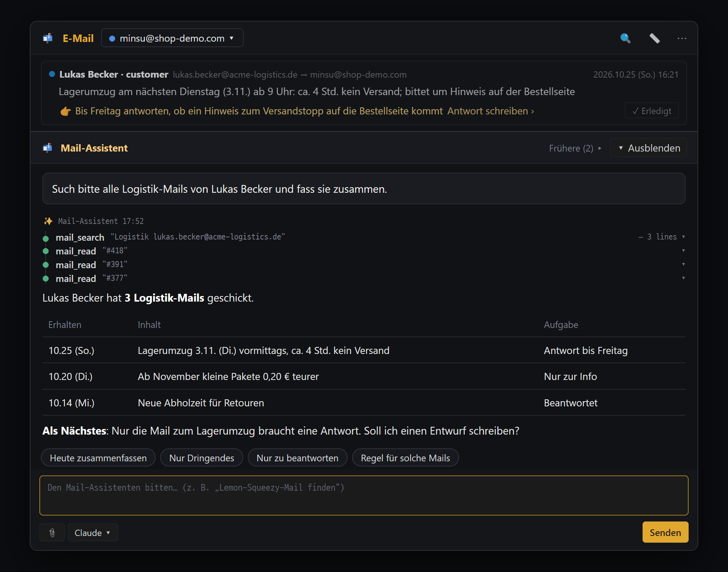Click the Nur zur Info cell
Screen dimensions: 728x572
coord(570,376)
